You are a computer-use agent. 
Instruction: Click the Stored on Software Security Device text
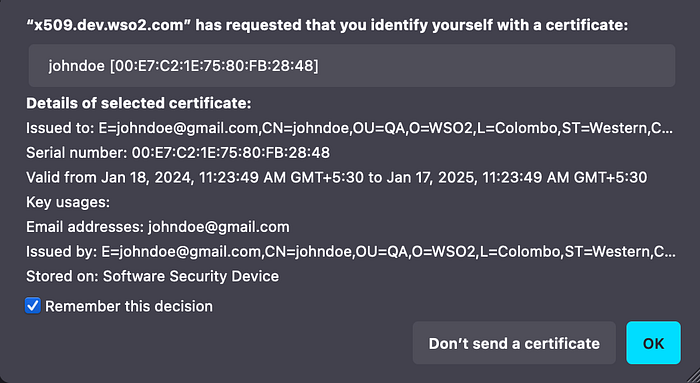point(152,276)
